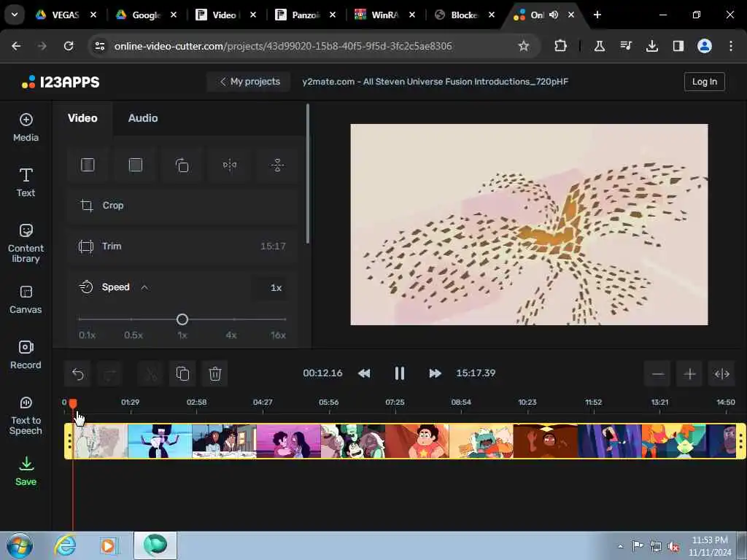The image size is (747, 560).
Task: Open the tab search dropdown
Action: click(x=15, y=15)
